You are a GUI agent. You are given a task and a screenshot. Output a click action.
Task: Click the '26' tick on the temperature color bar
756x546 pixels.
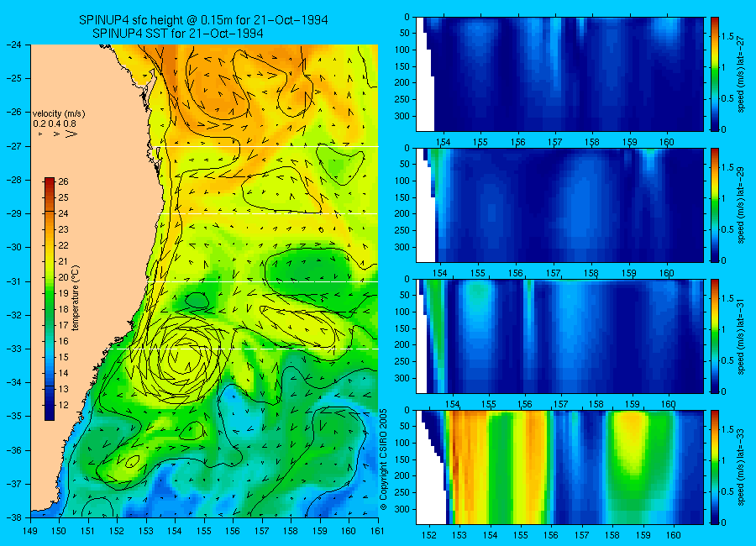(x=63, y=181)
